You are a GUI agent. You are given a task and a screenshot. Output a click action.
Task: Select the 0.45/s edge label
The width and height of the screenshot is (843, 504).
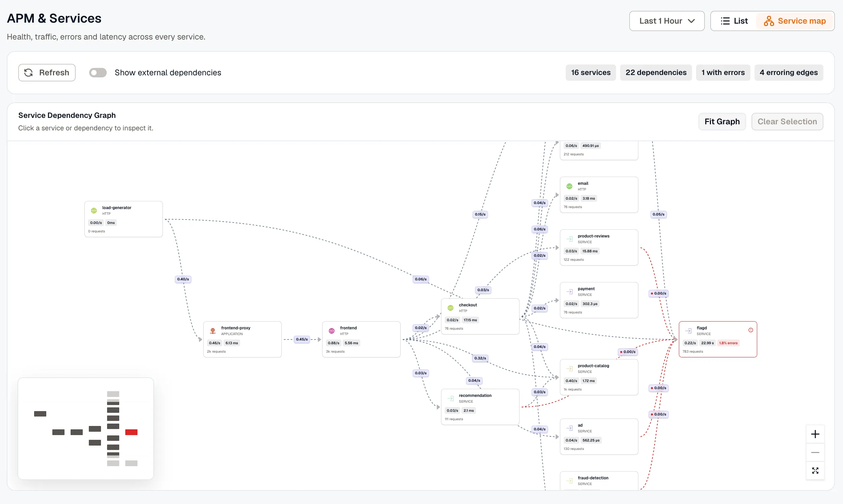(x=302, y=339)
